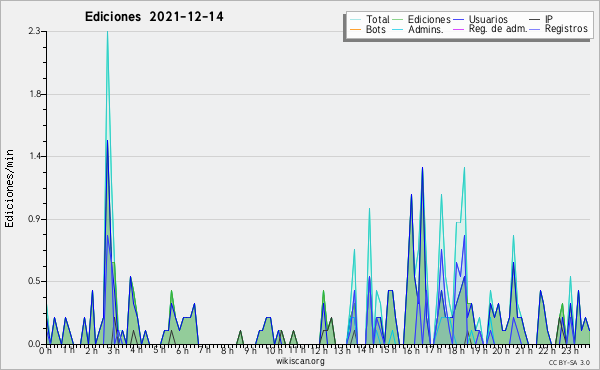Click the green Ediciones legend line swatch

click(398, 19)
